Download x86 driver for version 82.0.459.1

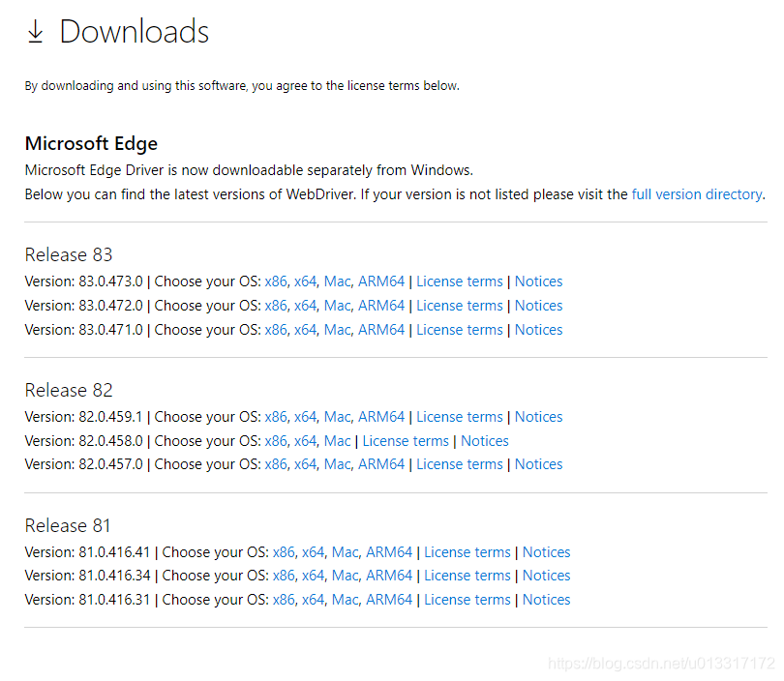coord(276,417)
